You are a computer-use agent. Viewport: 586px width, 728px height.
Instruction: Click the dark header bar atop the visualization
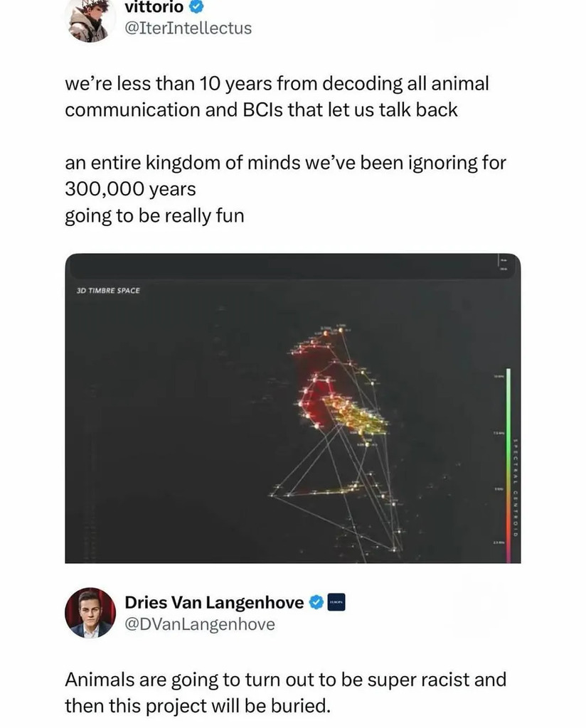click(x=284, y=266)
